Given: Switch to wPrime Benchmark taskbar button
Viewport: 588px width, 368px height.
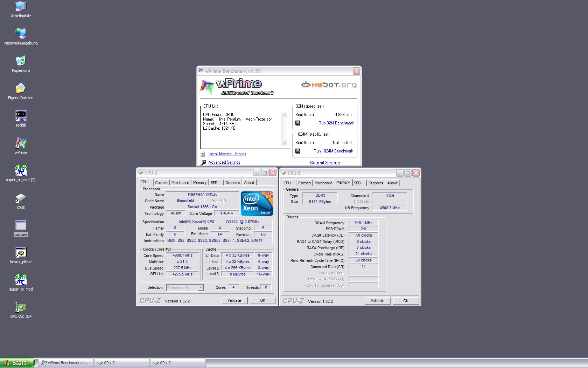Looking at the screenshot, I should point(66,363).
